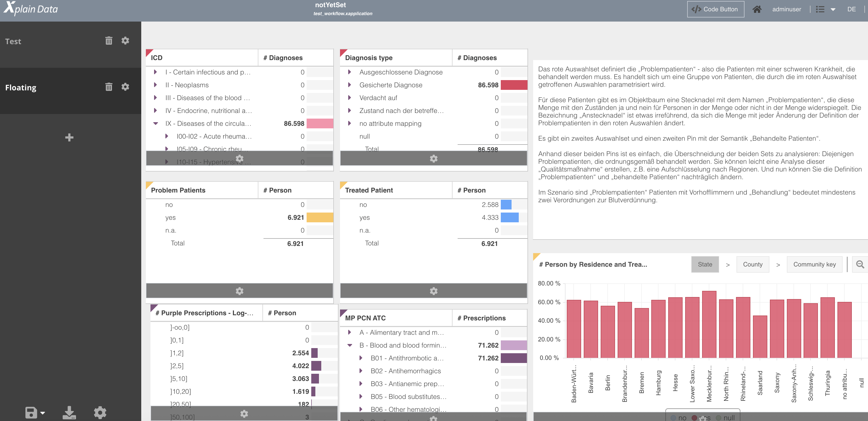Expand Ausgeschlossene Diagnose node

click(350, 72)
